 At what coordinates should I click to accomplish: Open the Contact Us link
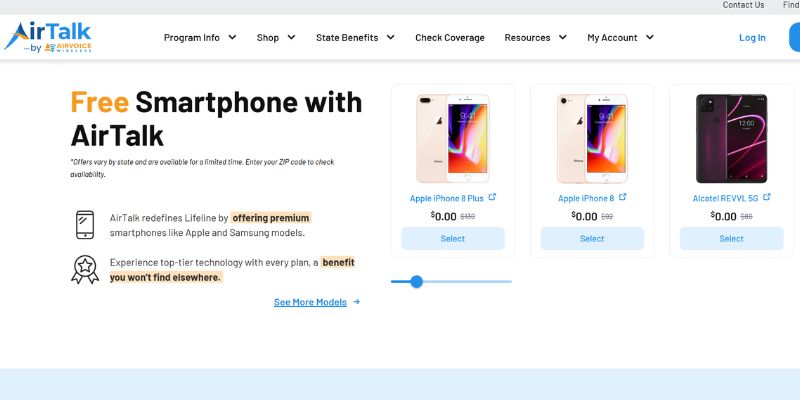click(x=743, y=5)
